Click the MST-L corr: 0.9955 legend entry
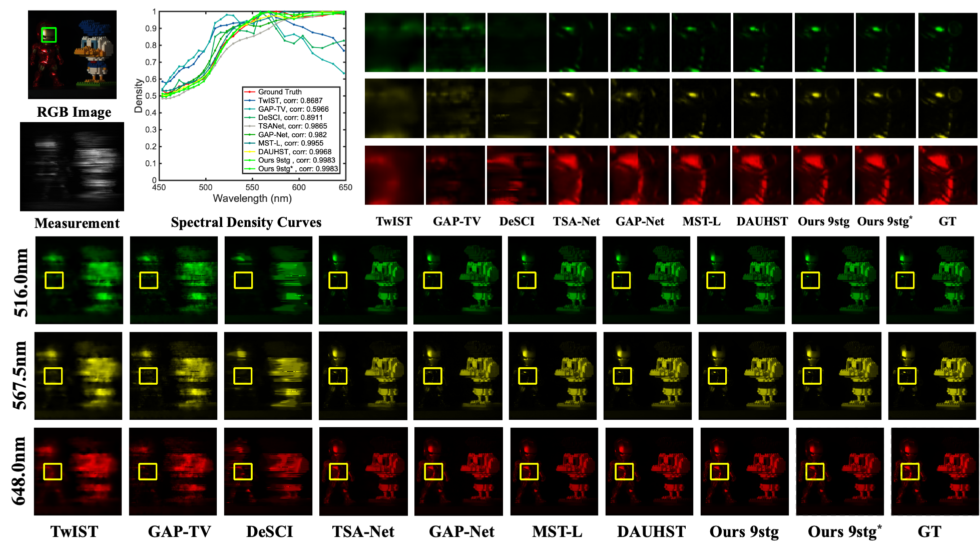The width and height of the screenshot is (980, 552). [290, 143]
